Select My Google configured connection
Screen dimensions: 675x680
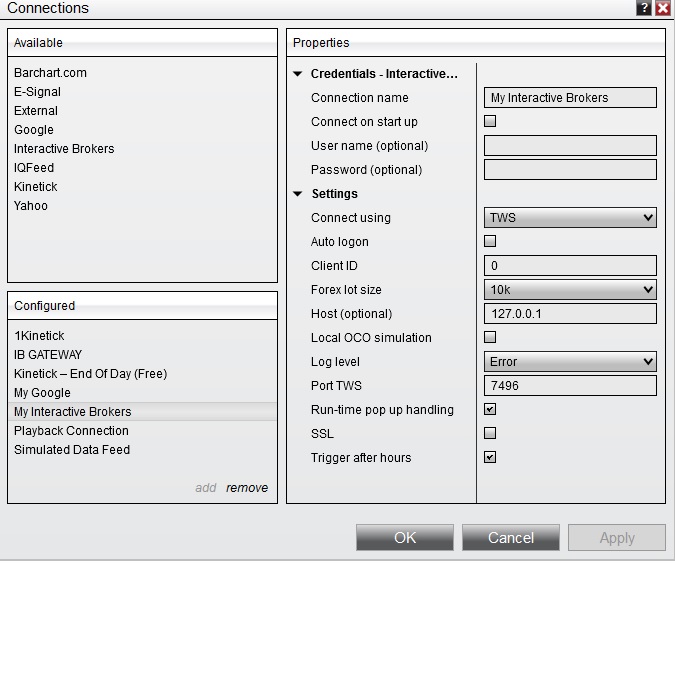click(x=142, y=392)
